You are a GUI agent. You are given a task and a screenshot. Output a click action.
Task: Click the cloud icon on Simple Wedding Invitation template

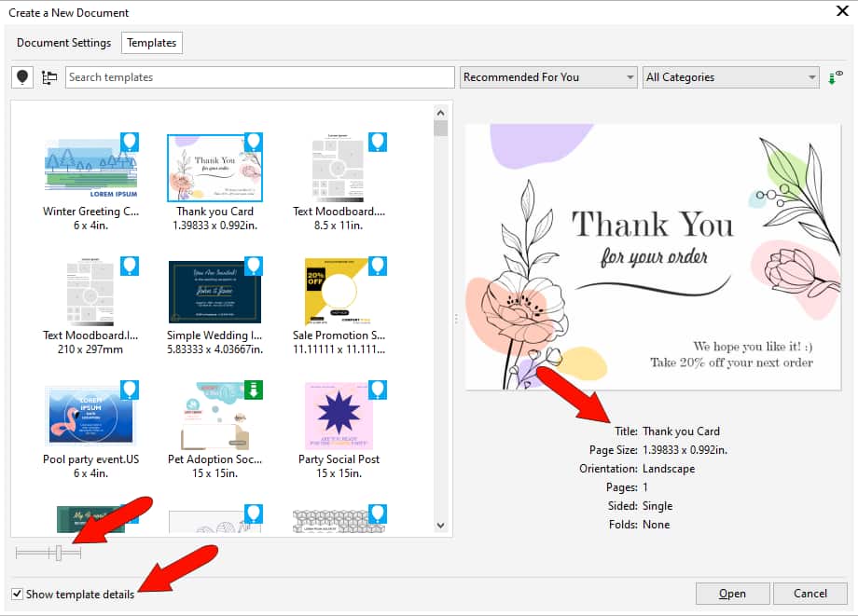point(252,266)
